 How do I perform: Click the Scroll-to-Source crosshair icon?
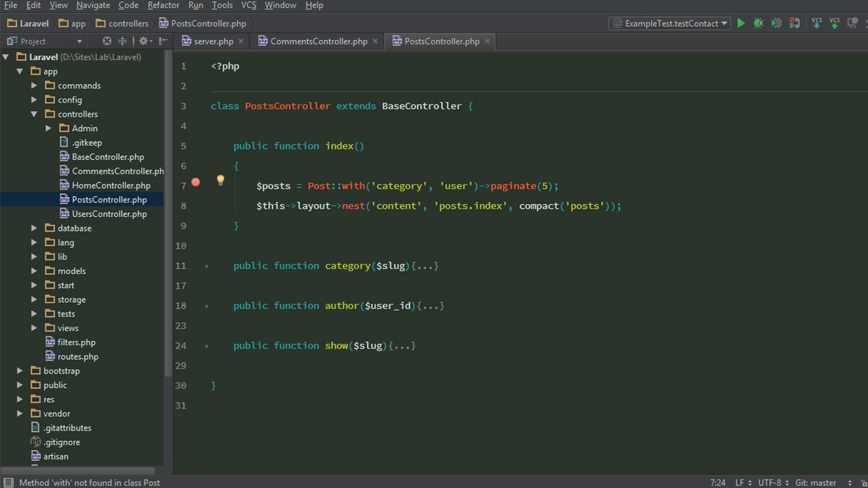pos(107,41)
